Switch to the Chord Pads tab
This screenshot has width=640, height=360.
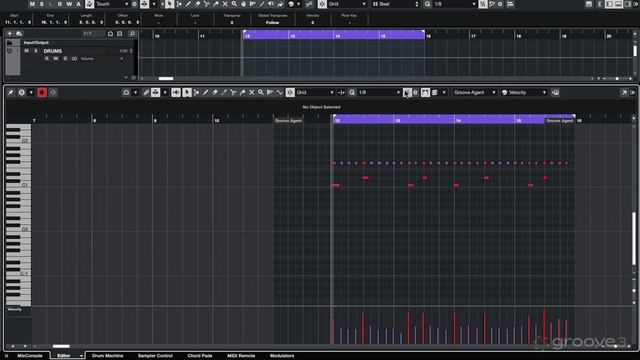[200, 356]
